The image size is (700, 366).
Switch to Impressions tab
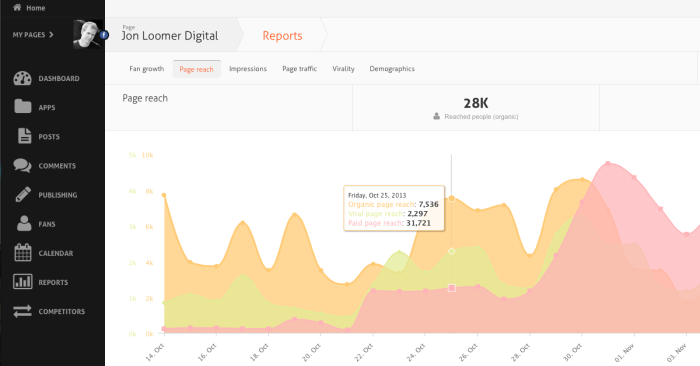[x=248, y=69]
